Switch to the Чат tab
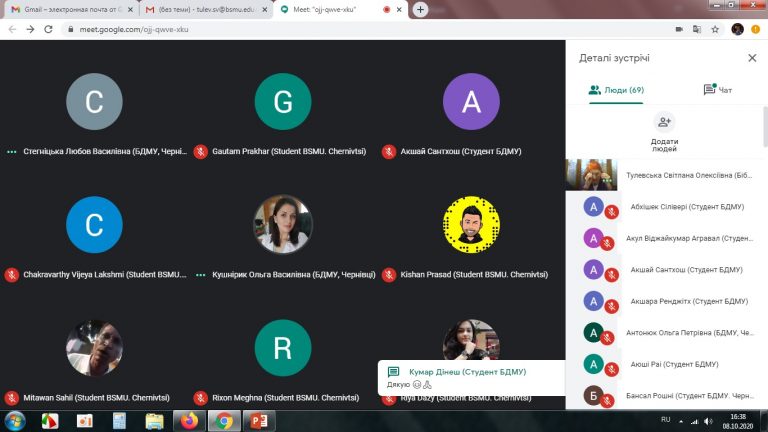768x432 pixels. tap(710, 90)
